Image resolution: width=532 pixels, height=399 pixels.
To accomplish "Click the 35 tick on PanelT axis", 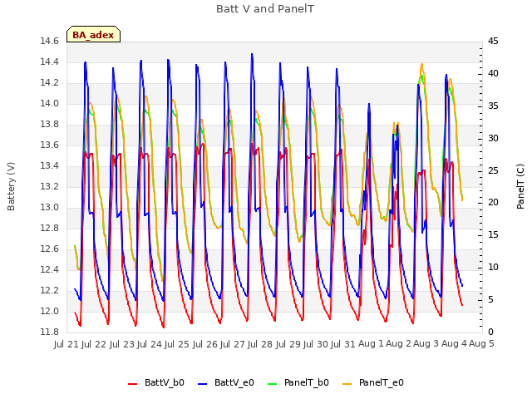I will pos(493,106).
